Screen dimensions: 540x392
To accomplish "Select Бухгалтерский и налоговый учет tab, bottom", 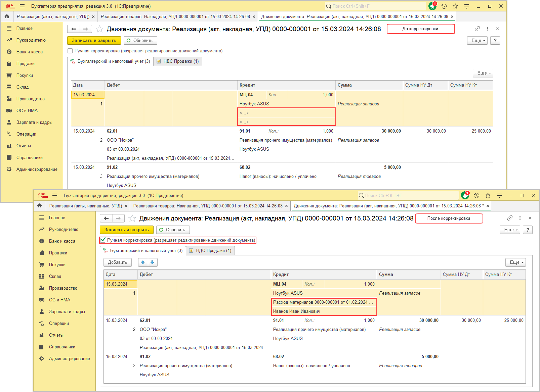I will coord(143,251).
